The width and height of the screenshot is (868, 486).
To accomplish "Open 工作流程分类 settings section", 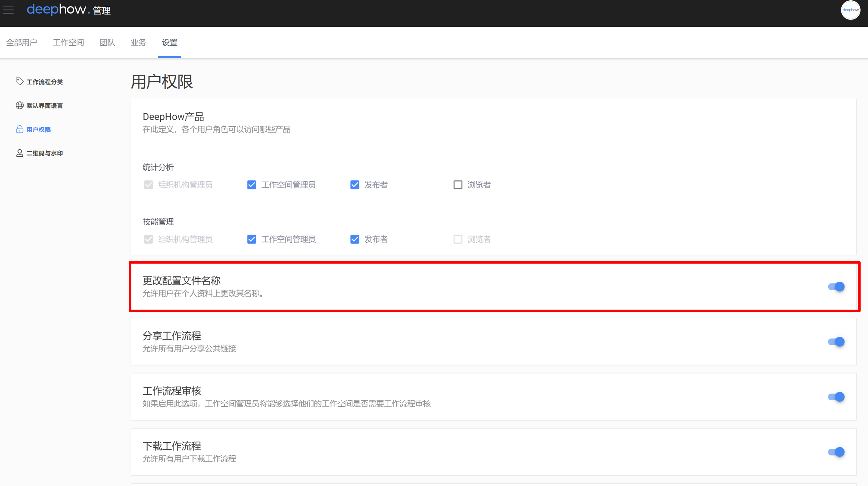I will click(x=39, y=82).
